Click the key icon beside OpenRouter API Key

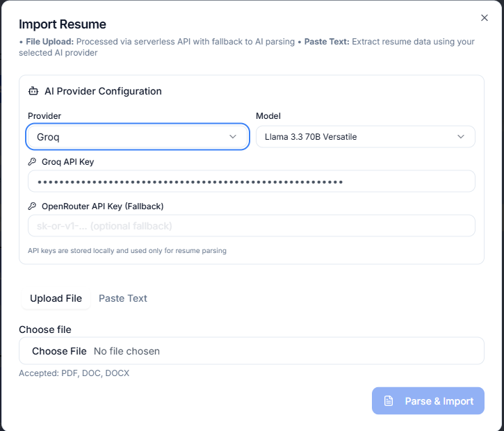[32, 206]
